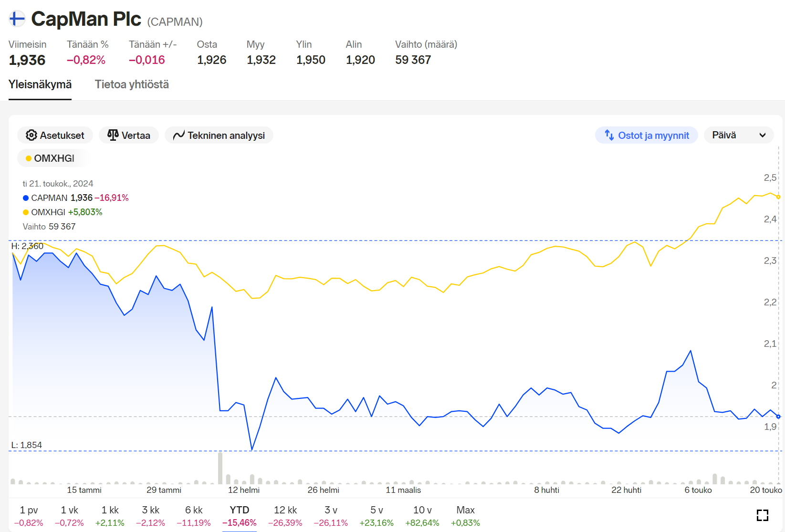Click the OMXHGI +5,803% legend value
The width and height of the screenshot is (785, 532).
point(85,212)
